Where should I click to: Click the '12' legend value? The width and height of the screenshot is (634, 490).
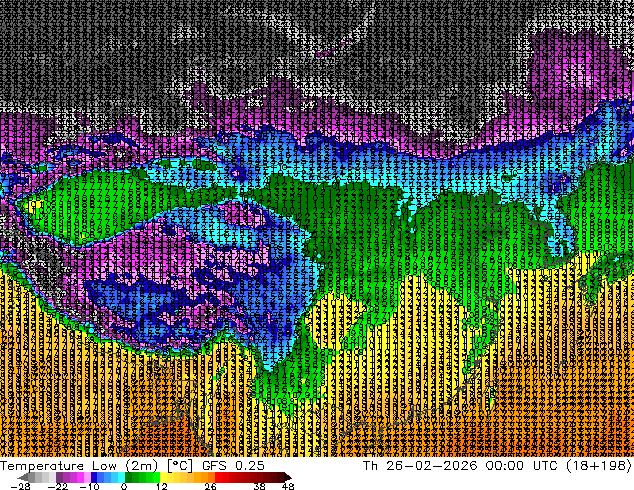coord(162,486)
